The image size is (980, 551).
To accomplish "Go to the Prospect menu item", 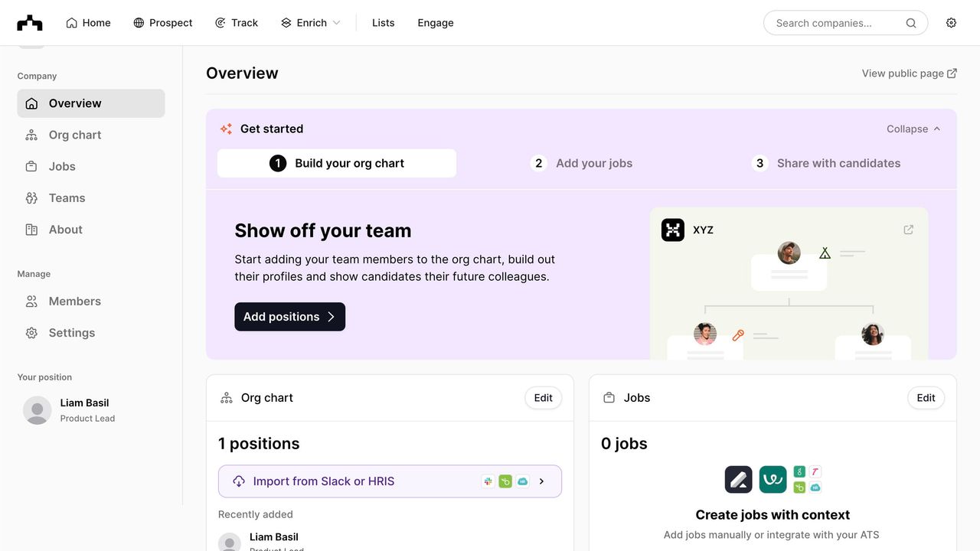I will [x=162, y=23].
